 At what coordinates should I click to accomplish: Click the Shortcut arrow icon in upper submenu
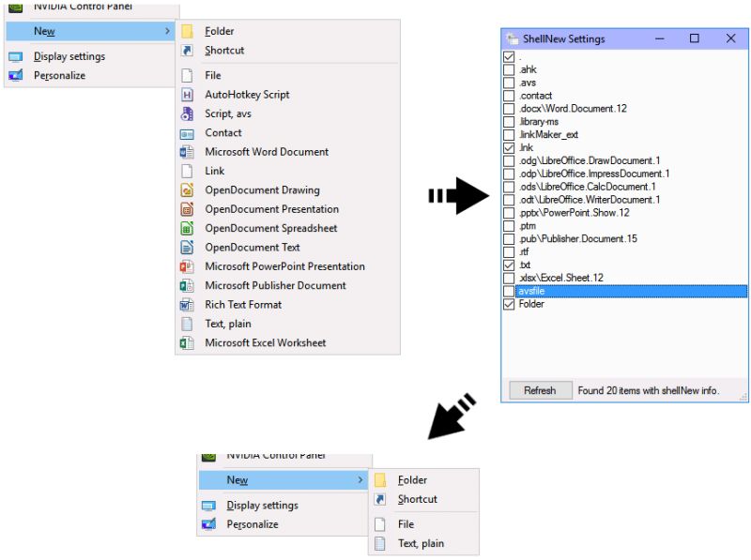187,51
